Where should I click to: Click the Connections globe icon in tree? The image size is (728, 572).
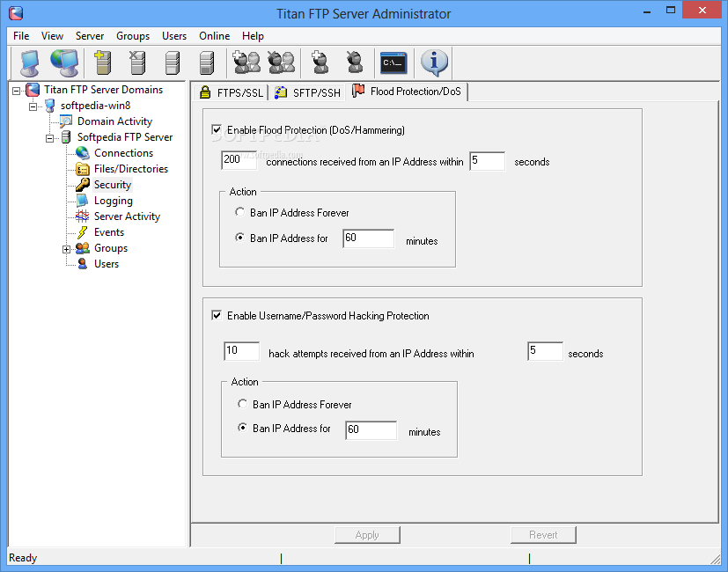(x=83, y=153)
